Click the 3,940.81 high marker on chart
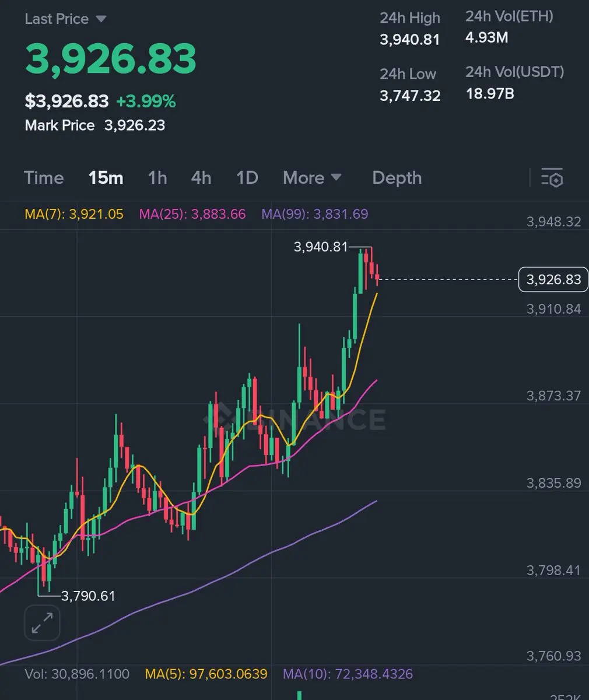Image resolution: width=589 pixels, height=700 pixels. [321, 247]
